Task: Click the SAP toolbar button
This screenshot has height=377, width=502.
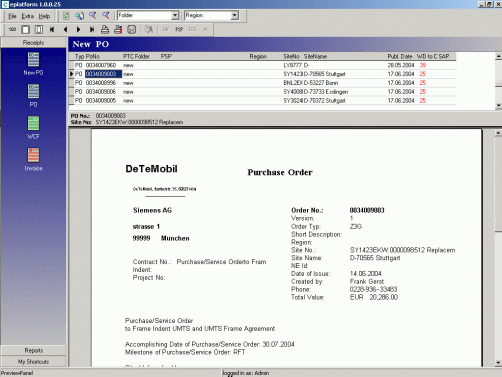Action: coord(166,30)
